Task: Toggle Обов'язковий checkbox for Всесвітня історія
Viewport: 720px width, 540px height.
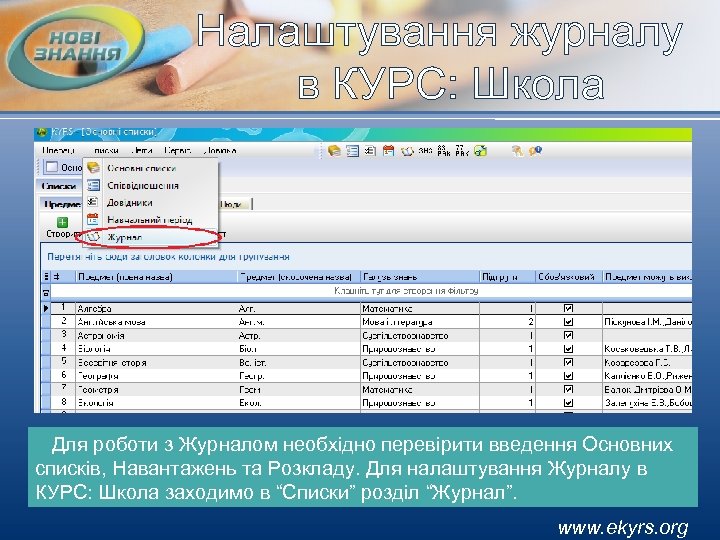Action: click(568, 362)
